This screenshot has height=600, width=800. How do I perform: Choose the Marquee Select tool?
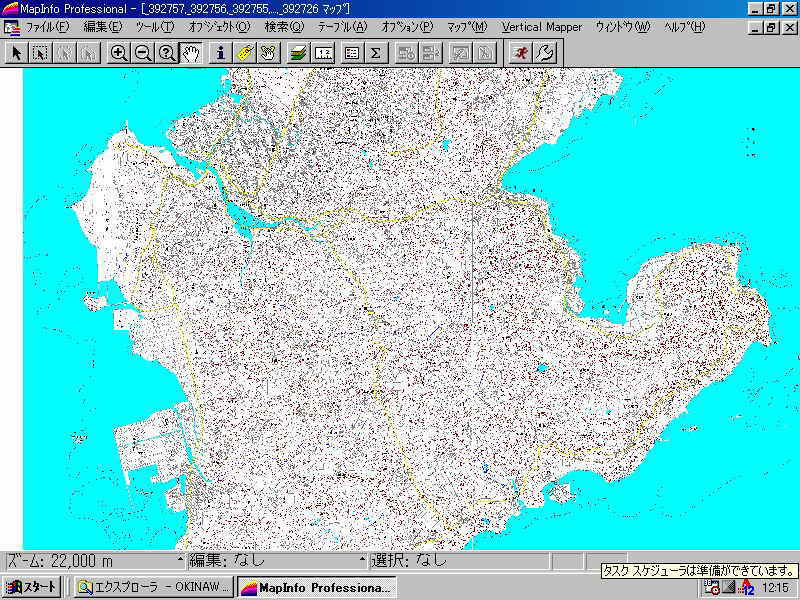[x=40, y=53]
